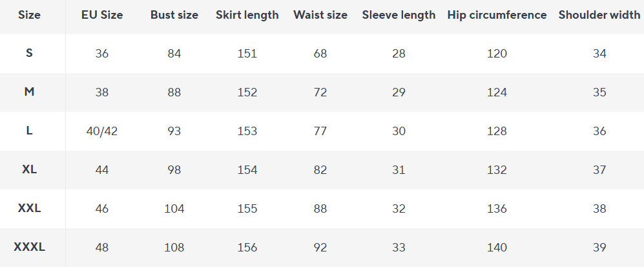644x267 pixels.
Task: Select the XL size row label
Action: click(29, 170)
